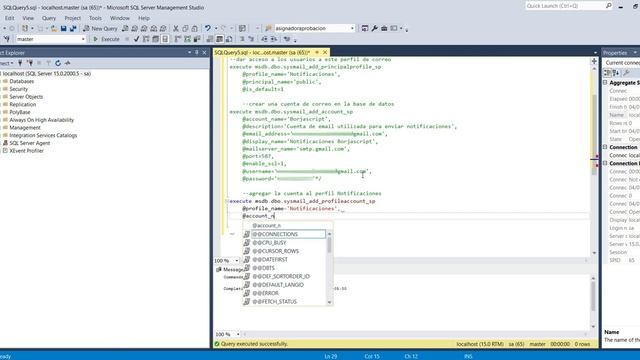This screenshot has width=640, height=360.
Task: Click the Activity Monitor icon in Object Explorer
Action: coord(68,63)
